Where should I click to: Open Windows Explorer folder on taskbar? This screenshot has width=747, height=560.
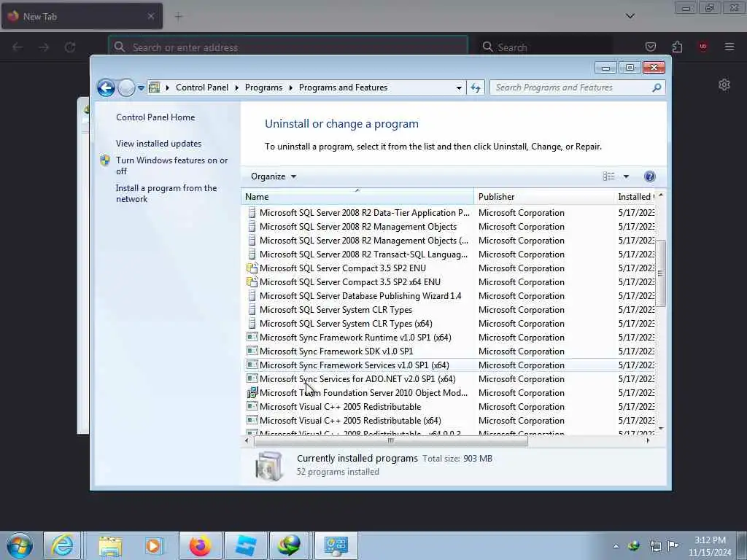click(111, 545)
